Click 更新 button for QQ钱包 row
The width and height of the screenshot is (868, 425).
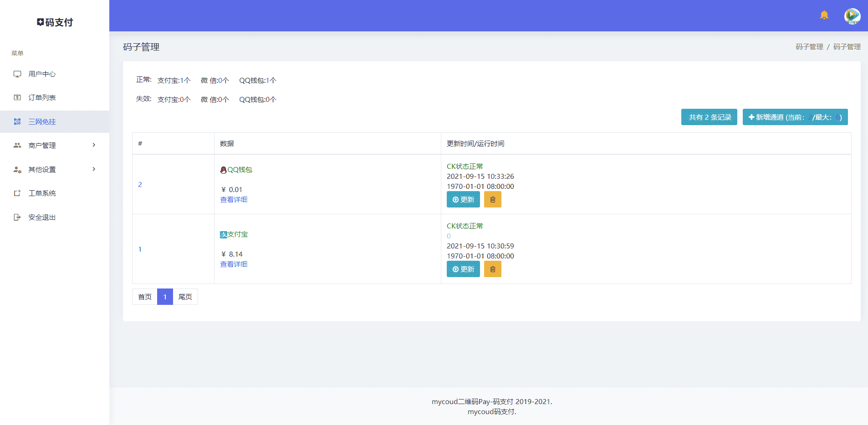point(463,199)
